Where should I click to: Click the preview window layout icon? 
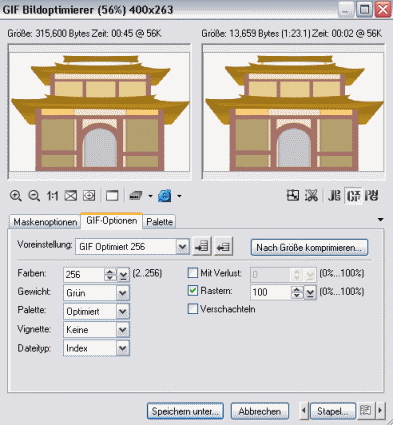tap(112, 196)
